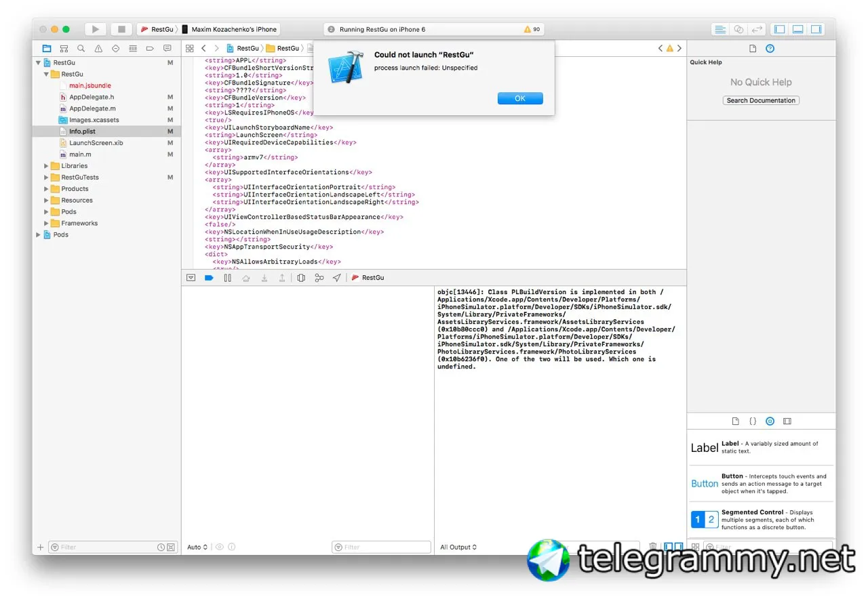Open the Symbol navigator
This screenshot has height=601, width=868.
point(64,49)
